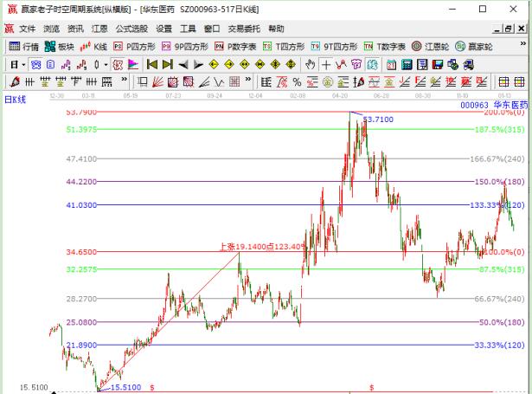
Task: Click the black right-pointing arrow icon
Action: coord(198,65)
